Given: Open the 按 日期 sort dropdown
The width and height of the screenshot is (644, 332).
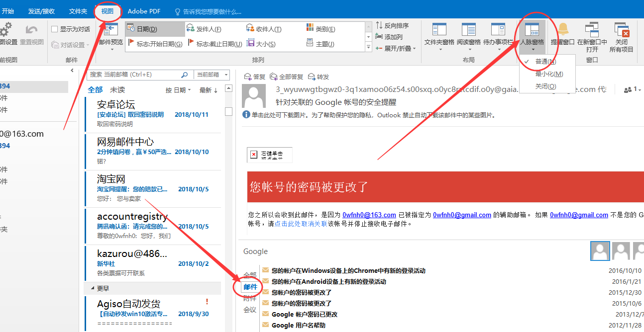Looking at the screenshot, I should [178, 90].
